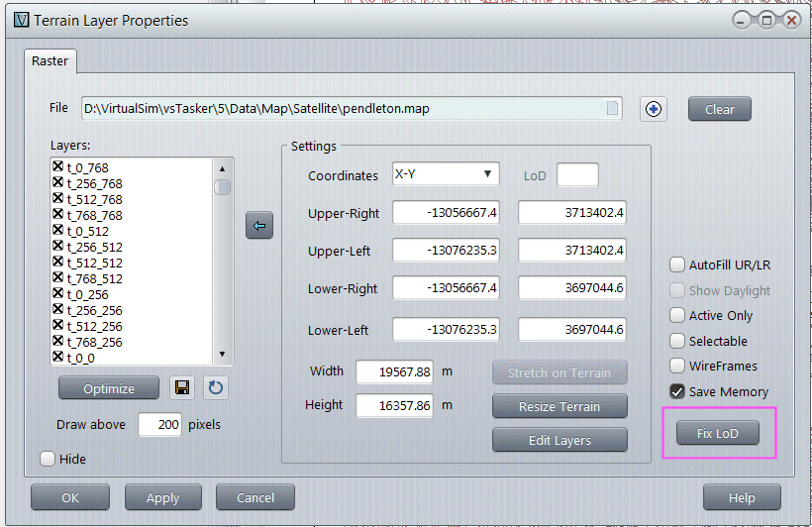Screen dimensions: 812x527
Task: Click the browse file icon in File field
Action: click(613, 109)
